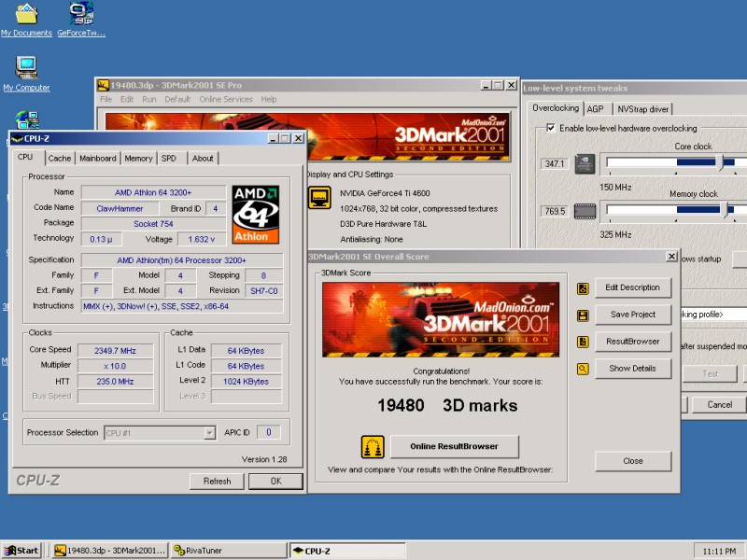Click the Online ResultBrowser yellow icon
Image resolution: width=747 pixels, height=560 pixels.
[x=373, y=447]
